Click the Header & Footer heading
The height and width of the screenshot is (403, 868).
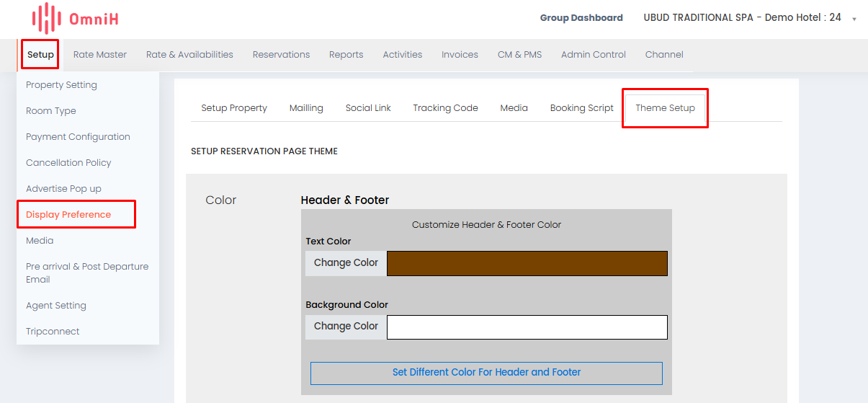345,200
